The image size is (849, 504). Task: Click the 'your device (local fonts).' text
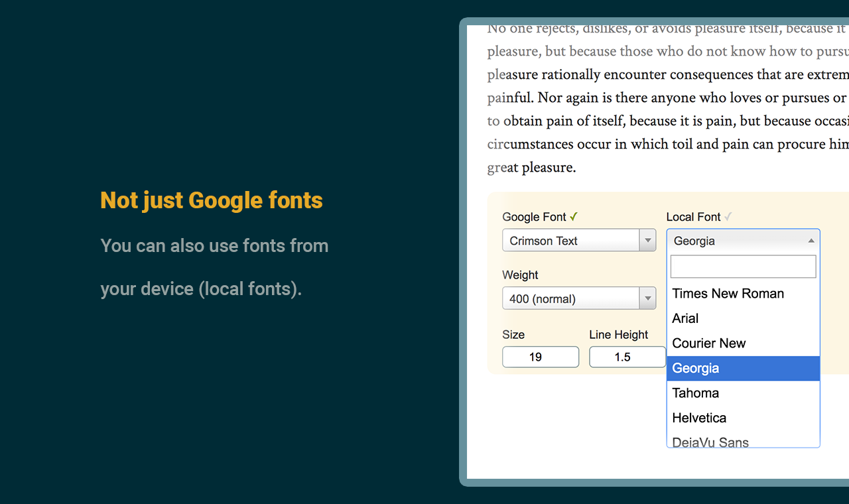(x=201, y=289)
